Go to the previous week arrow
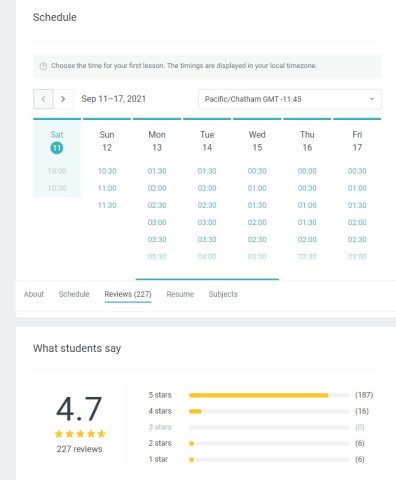Screen dimensions: 396x480 [43, 99]
